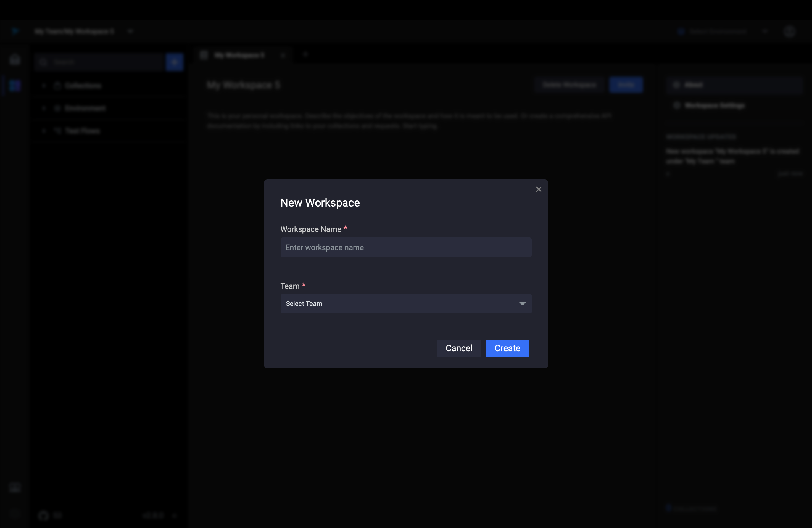Click the user avatar icon top-right

click(791, 30)
